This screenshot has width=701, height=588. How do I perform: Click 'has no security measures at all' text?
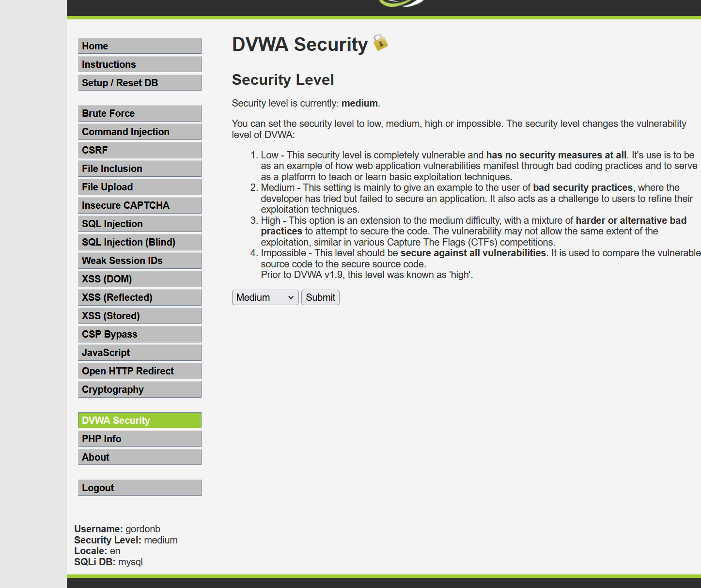[556, 155]
